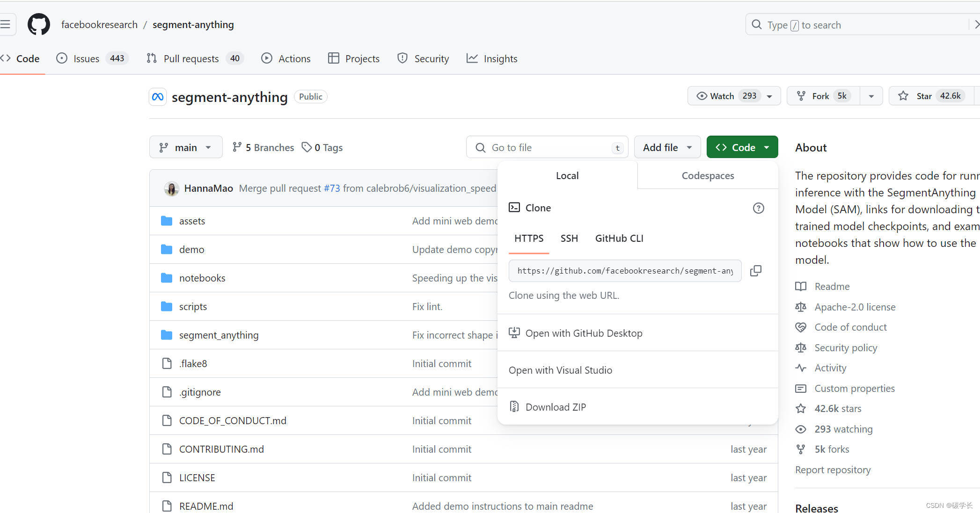Switch to the Codespaces tab
This screenshot has width=980, height=513.
(708, 176)
